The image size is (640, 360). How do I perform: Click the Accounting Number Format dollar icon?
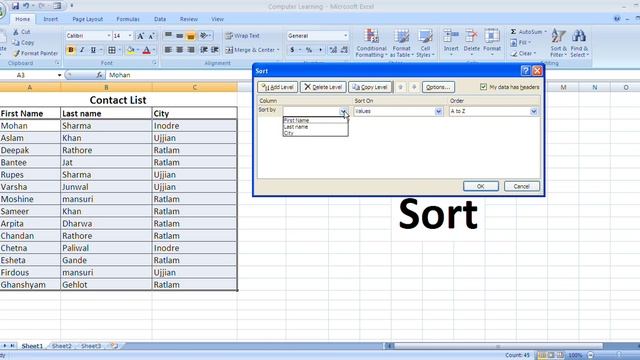point(292,50)
